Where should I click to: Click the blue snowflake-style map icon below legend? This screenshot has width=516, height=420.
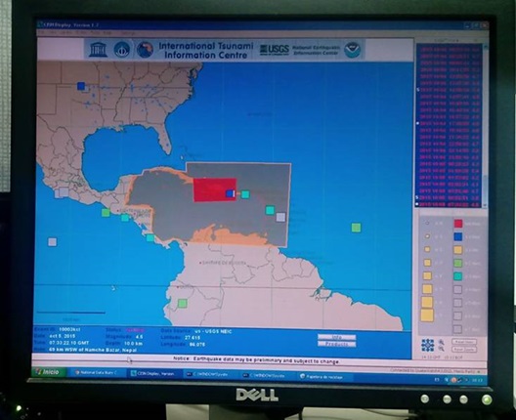tap(428, 345)
